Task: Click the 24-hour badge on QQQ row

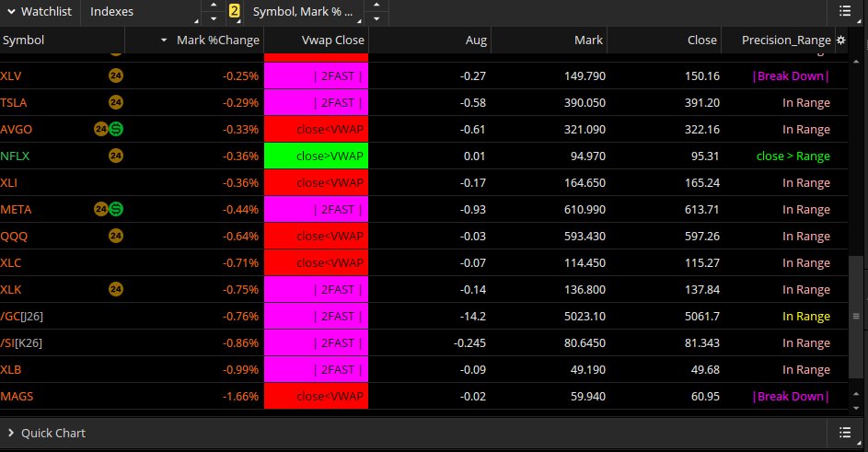Action: 116,236
